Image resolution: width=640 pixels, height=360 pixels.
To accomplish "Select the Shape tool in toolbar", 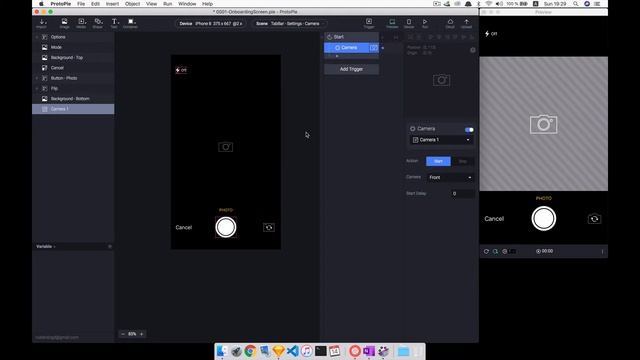I will (x=98, y=23).
